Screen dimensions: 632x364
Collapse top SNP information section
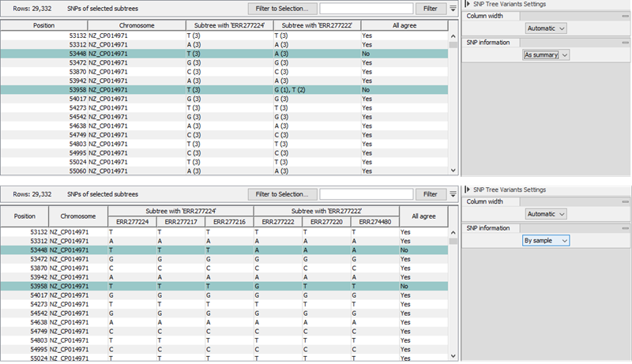pyautogui.click(x=625, y=43)
